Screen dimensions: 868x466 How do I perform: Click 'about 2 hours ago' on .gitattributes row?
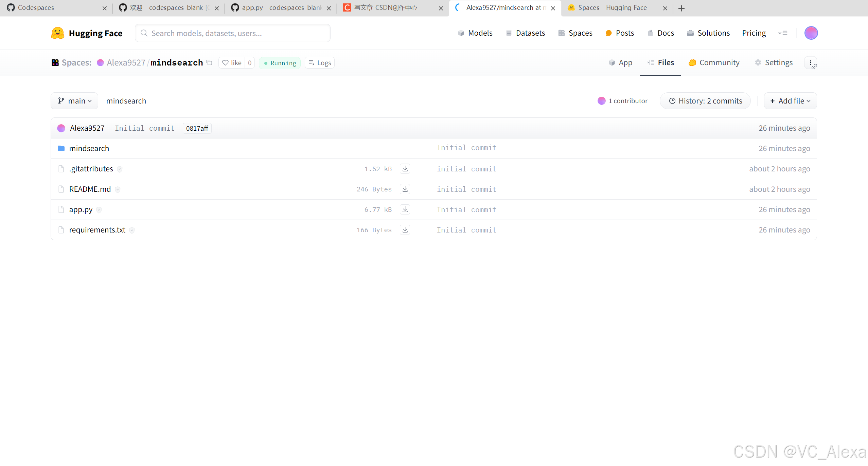(780, 169)
